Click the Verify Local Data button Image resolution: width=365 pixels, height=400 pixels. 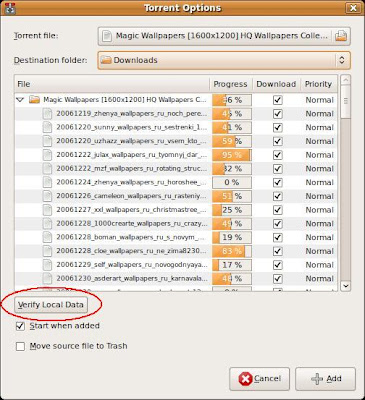coord(51,305)
